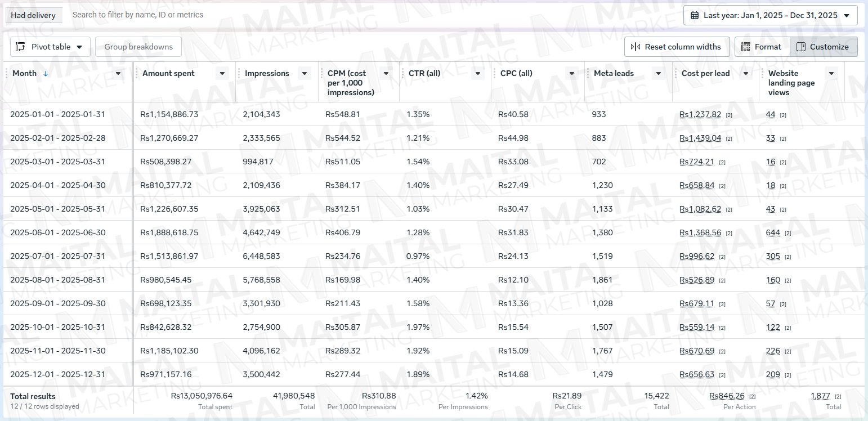Viewport: 868px width, 421px height.
Task: Click the Group breakdowns button
Action: click(x=138, y=47)
